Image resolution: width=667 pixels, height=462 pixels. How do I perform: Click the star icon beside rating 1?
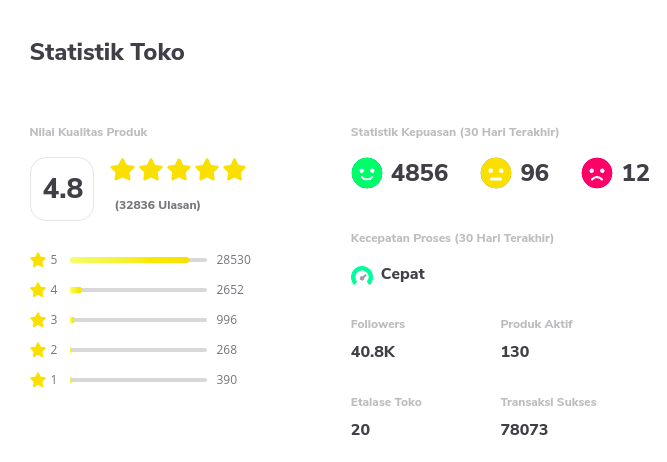[x=38, y=380]
